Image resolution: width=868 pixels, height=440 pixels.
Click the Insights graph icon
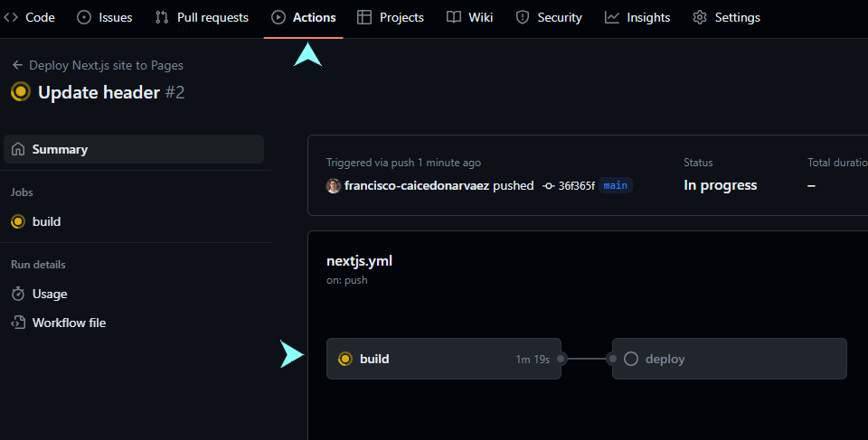(612, 18)
